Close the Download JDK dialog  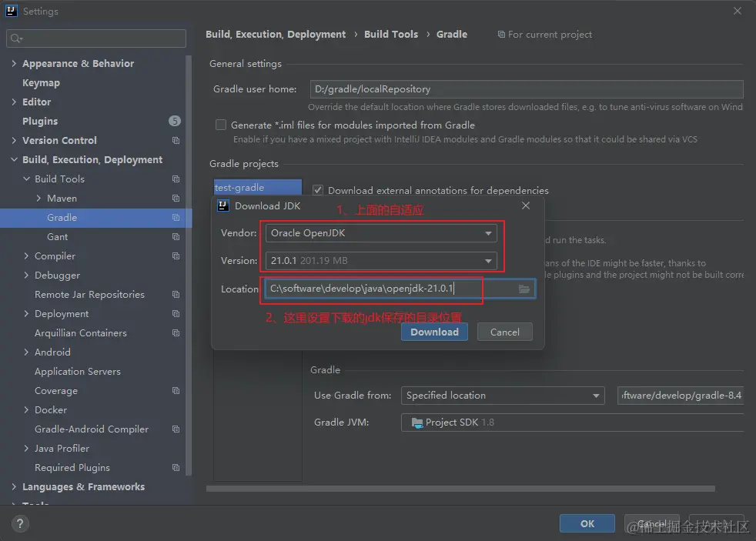point(526,205)
